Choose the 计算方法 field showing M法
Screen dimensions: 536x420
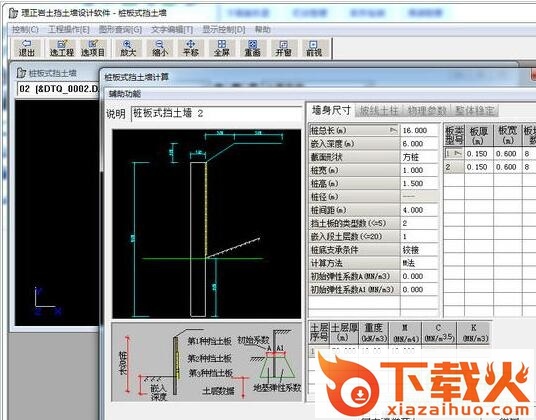pos(419,263)
